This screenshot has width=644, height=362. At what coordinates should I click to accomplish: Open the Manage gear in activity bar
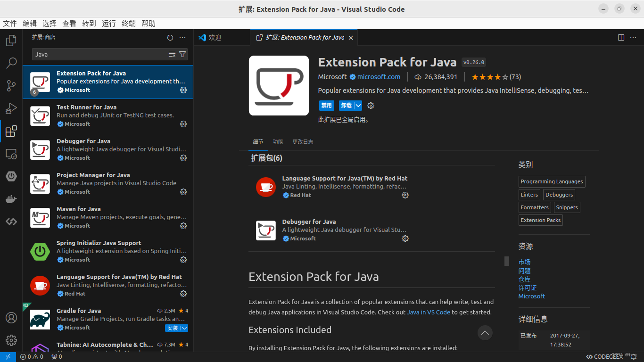(11, 340)
